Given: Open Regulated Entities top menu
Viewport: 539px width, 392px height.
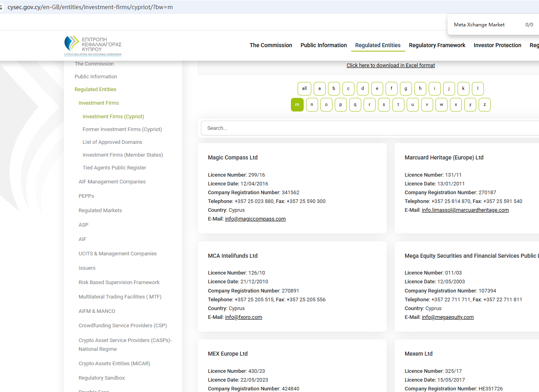Looking at the screenshot, I should (378, 45).
